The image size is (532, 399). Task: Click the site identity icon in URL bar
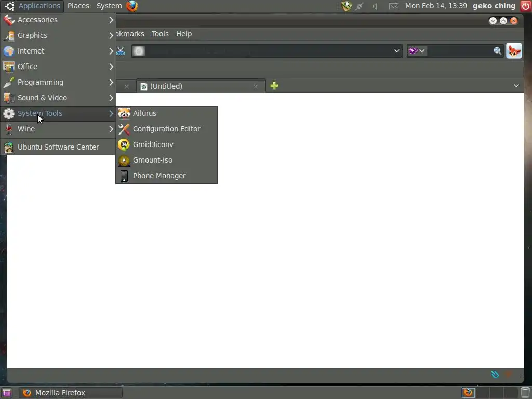click(138, 51)
